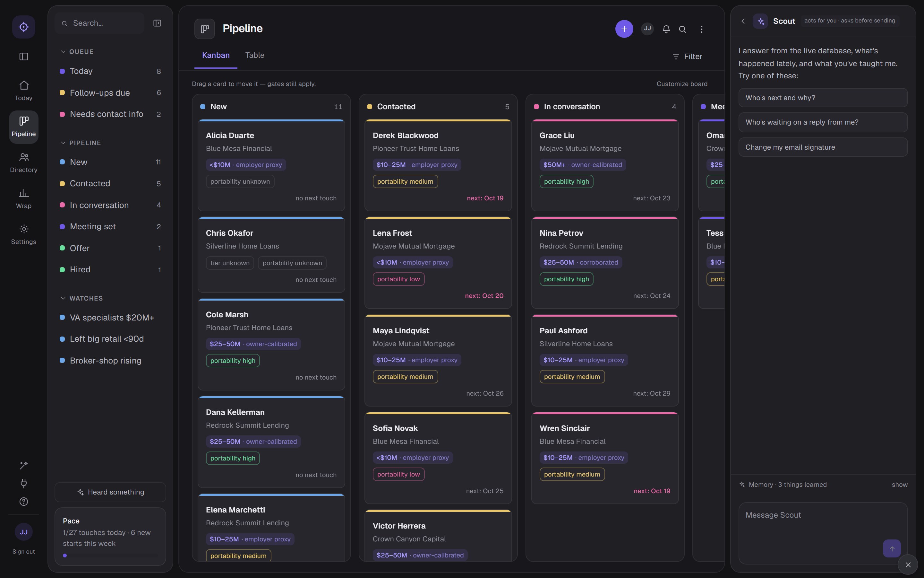Switch to the Table tab
Screen dimensions: 924x578
[x=255, y=56]
